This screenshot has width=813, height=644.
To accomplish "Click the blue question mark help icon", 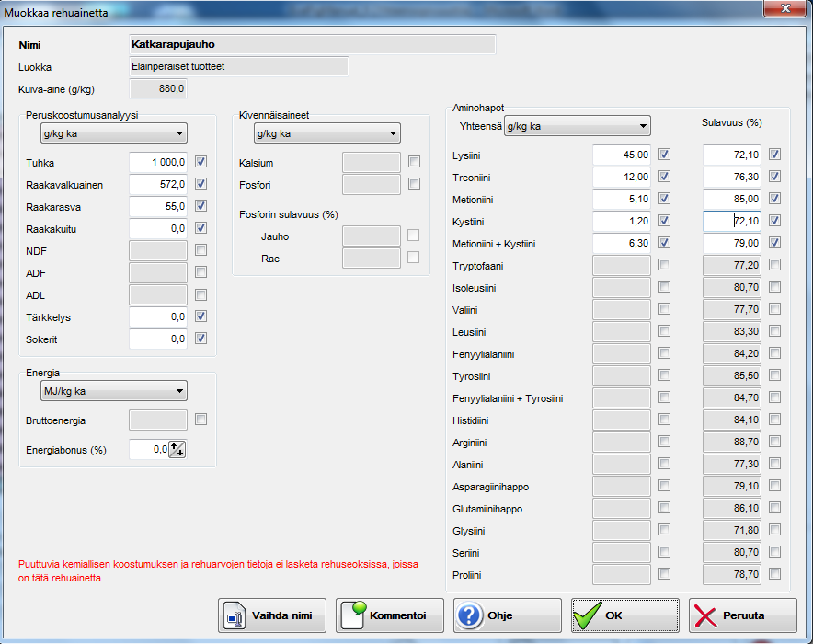I will [469, 615].
